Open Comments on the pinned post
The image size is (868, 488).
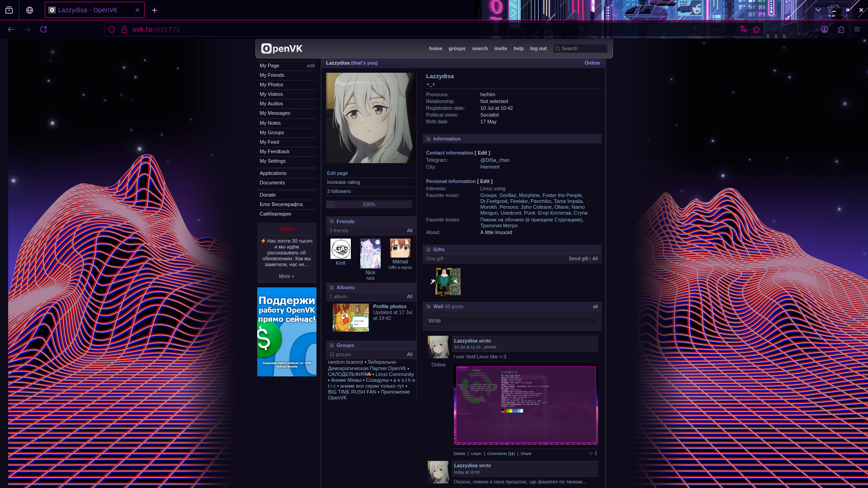tap(500, 454)
